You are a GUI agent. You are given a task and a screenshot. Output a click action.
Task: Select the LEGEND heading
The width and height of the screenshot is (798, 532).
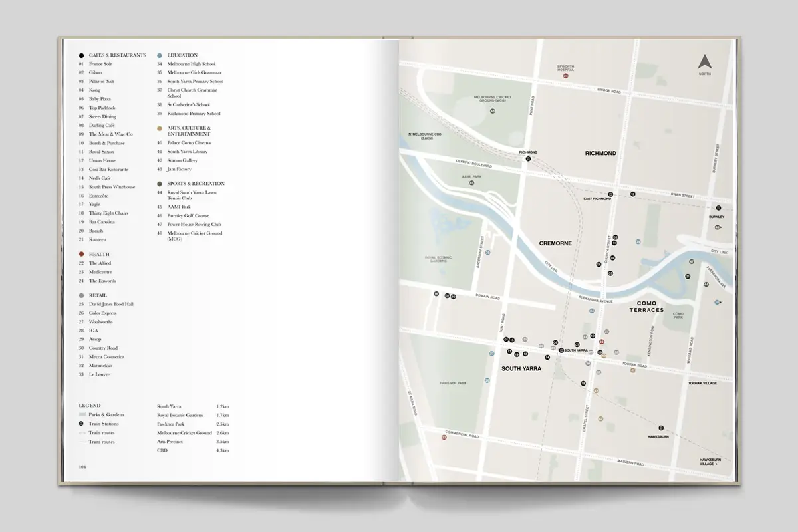pyautogui.click(x=90, y=406)
